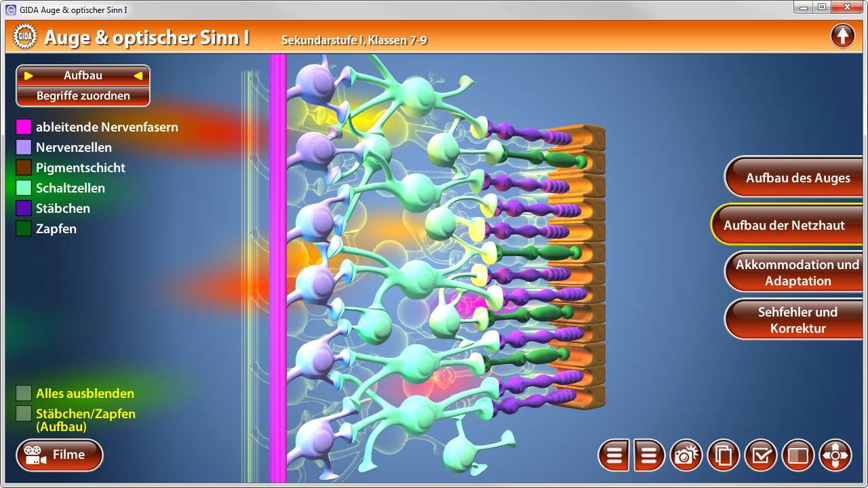
Task: Click the checkmark icon in bottom toolbar
Action: point(760,455)
